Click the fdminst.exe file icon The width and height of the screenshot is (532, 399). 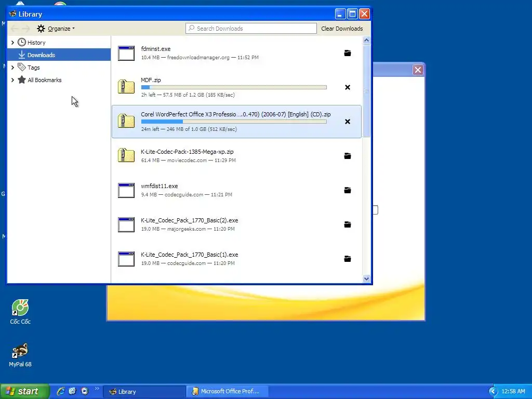[x=126, y=54]
